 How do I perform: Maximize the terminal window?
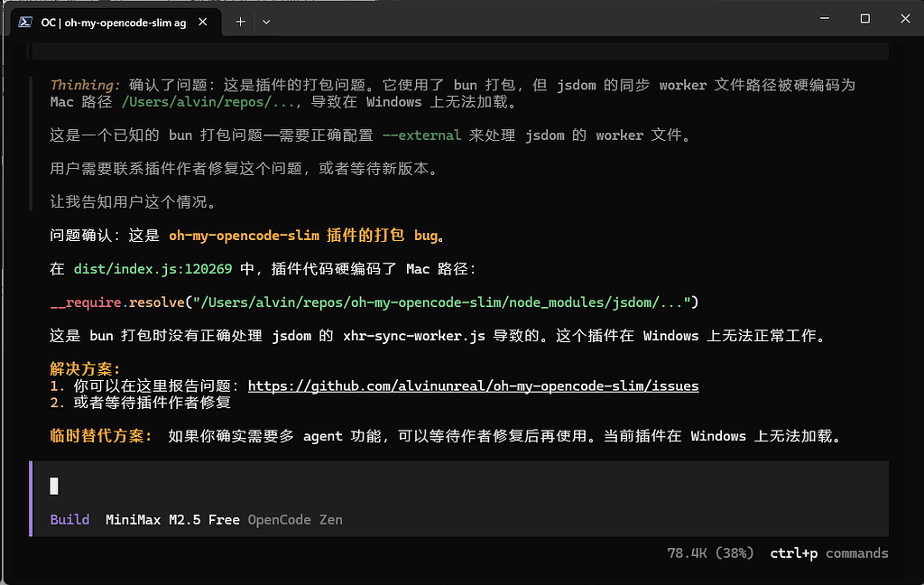point(864,18)
